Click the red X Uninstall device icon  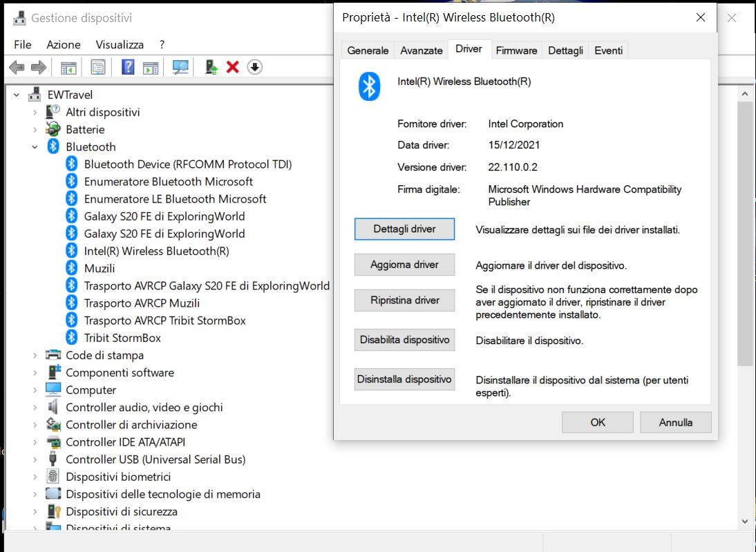coord(233,67)
